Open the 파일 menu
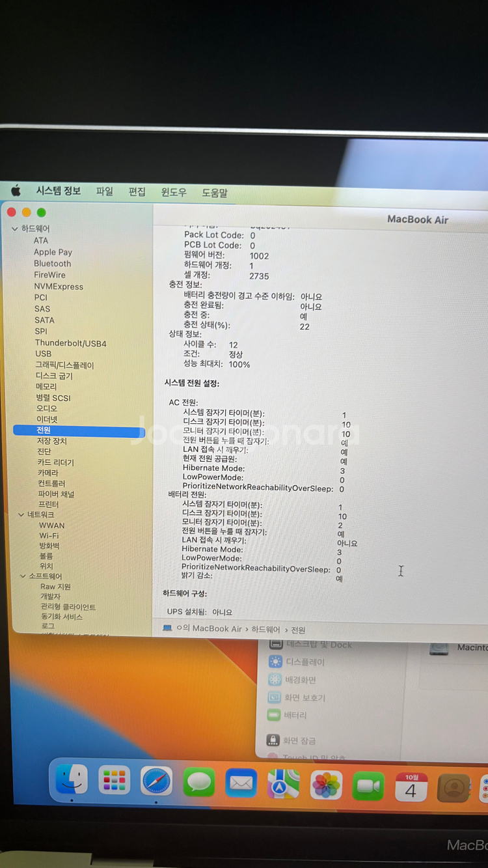This screenshot has height=868, width=488. (x=104, y=191)
